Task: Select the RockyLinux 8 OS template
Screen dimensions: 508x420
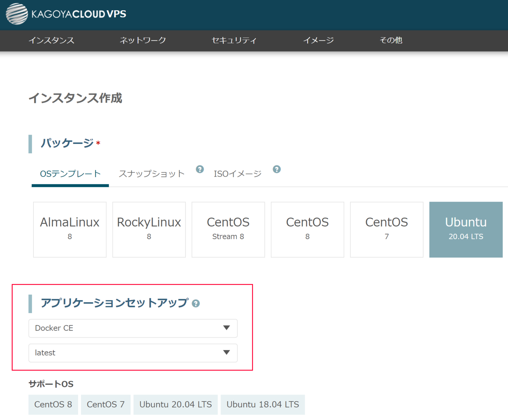Action: point(149,229)
